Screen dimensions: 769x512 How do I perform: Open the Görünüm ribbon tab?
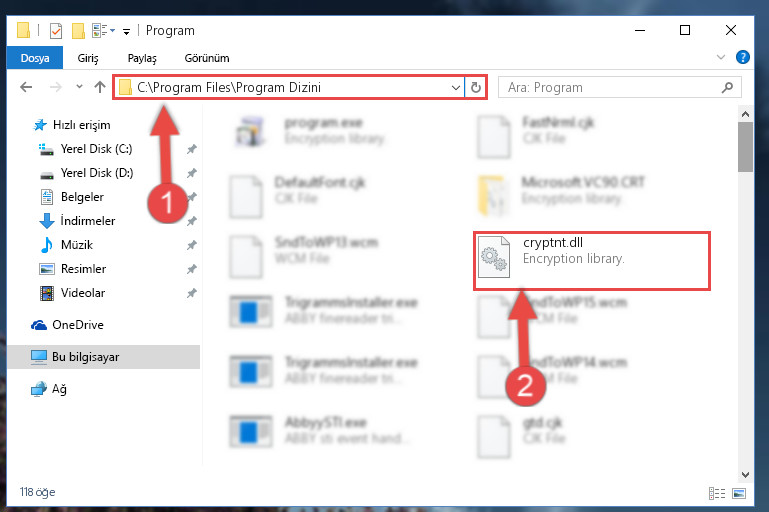(206, 58)
